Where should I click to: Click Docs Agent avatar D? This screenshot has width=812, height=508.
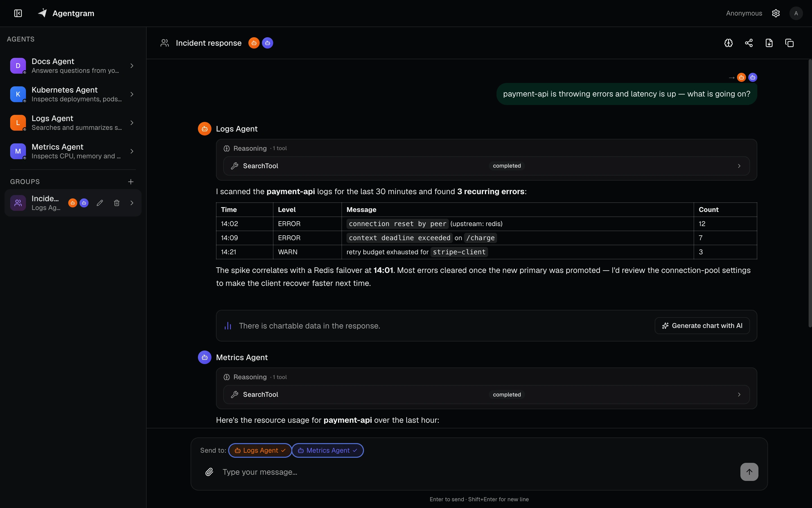[x=18, y=66]
